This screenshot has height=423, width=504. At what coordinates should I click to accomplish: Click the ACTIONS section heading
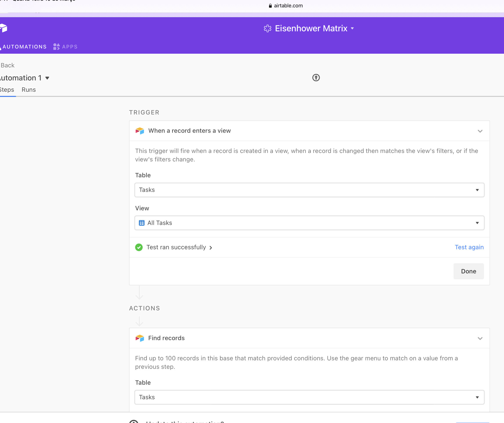[x=145, y=308]
